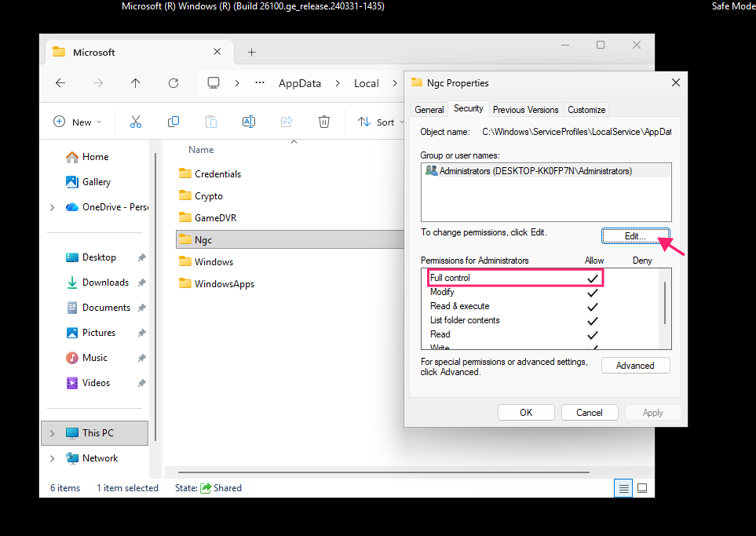756x536 pixels.
Task: Copy the selected item with toolbar icon
Action: pos(173,122)
